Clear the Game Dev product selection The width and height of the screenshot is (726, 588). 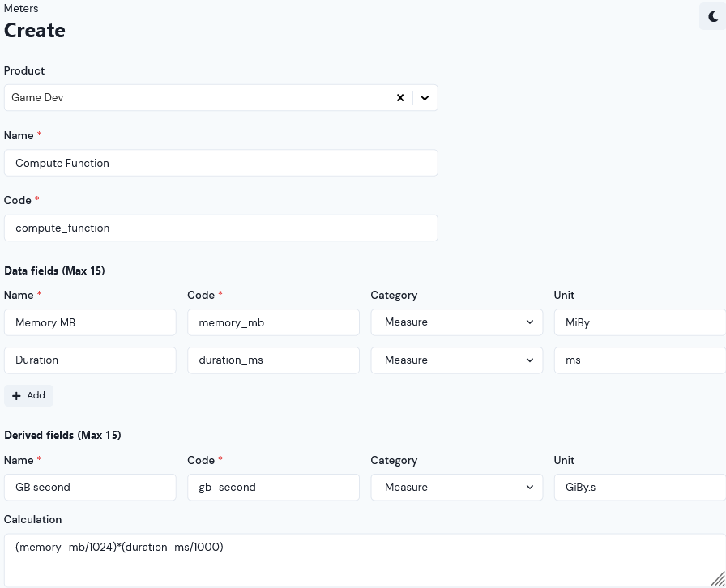point(400,98)
